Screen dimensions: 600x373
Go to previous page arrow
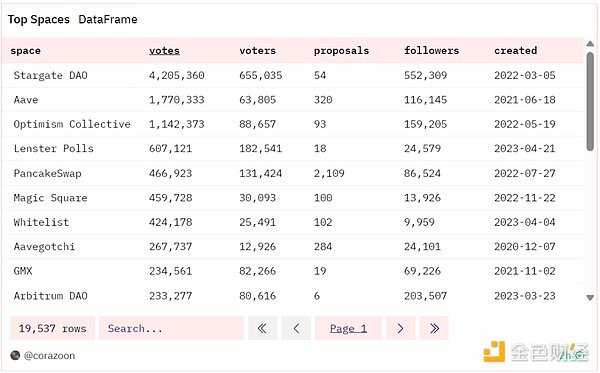[x=296, y=328]
